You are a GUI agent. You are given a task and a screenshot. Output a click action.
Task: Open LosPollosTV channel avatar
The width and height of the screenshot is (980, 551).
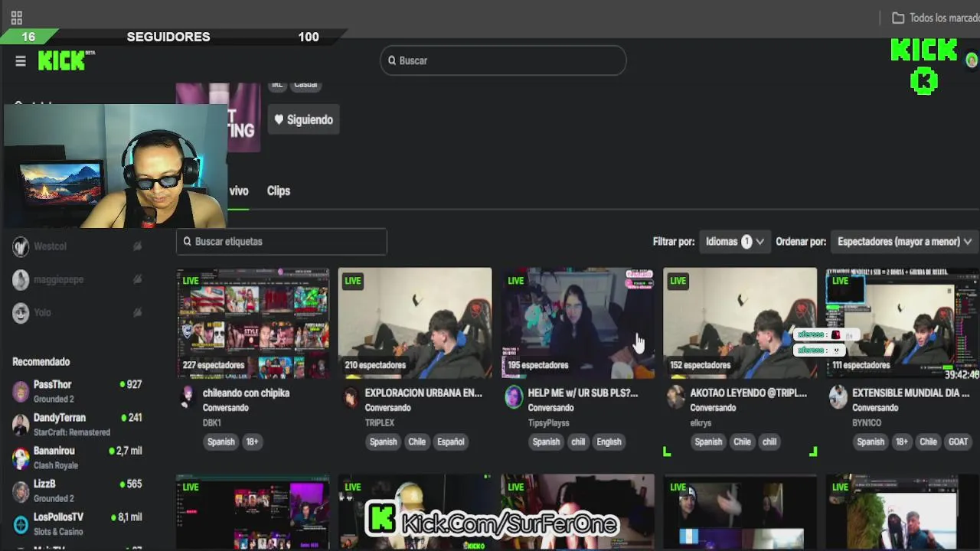(21, 524)
